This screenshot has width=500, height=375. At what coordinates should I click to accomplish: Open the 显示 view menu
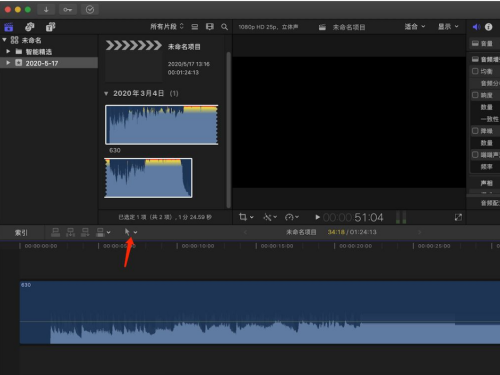click(x=448, y=26)
